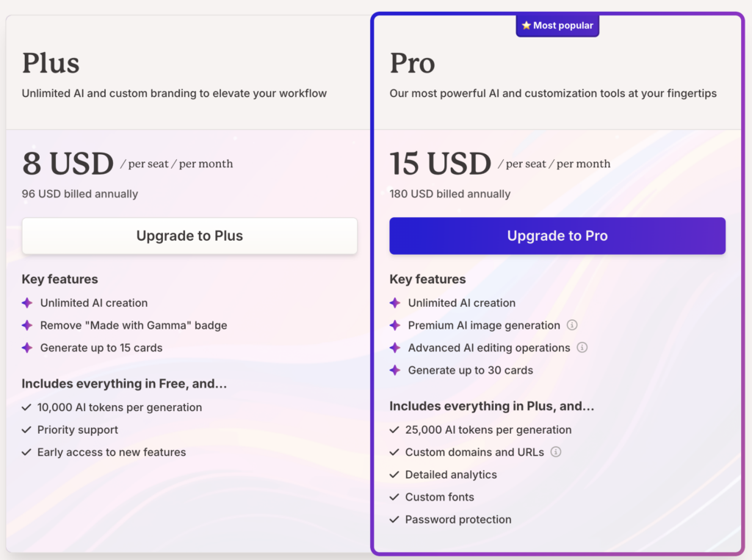752x560 pixels.
Task: Click the Upgrade to Plus button
Action: pyautogui.click(x=189, y=236)
